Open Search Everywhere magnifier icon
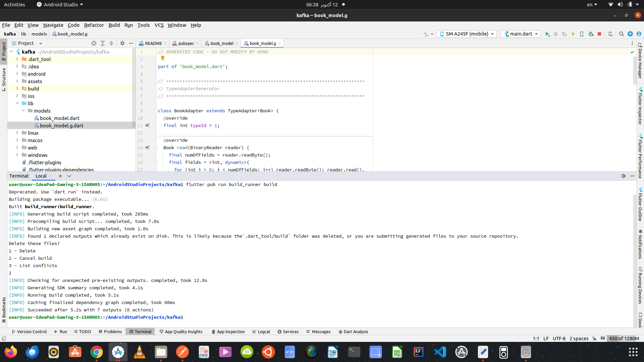 point(622,34)
